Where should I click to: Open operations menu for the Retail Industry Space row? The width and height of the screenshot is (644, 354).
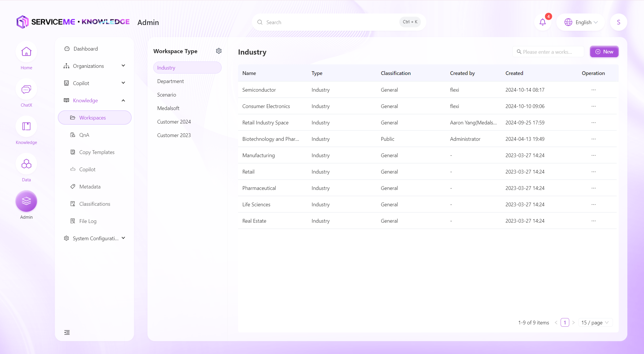pos(593,122)
